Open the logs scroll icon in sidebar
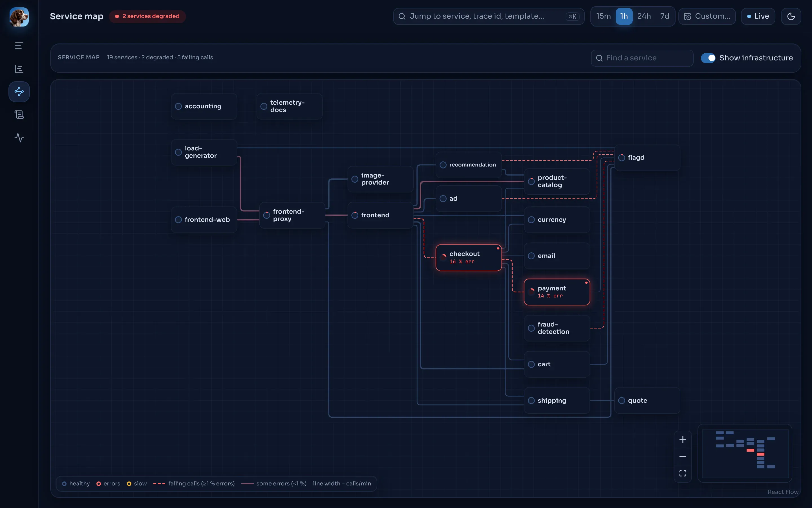This screenshot has width=812, height=508. pos(19,115)
